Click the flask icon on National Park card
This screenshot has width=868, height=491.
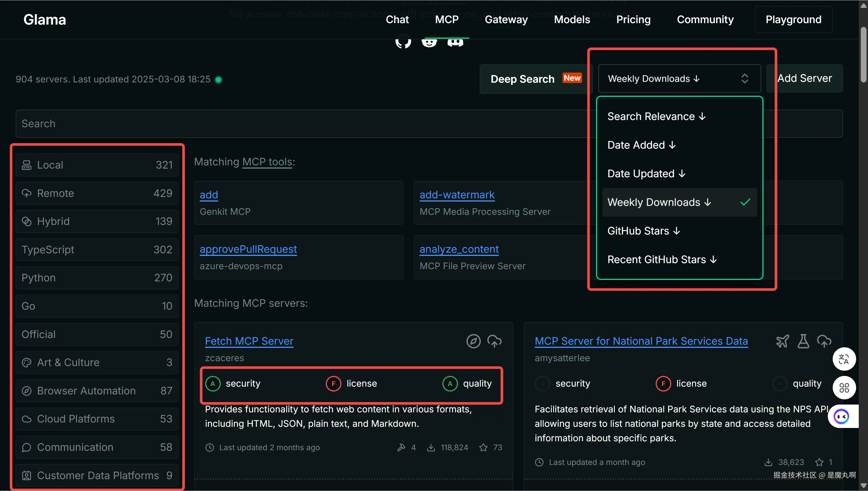[803, 341]
